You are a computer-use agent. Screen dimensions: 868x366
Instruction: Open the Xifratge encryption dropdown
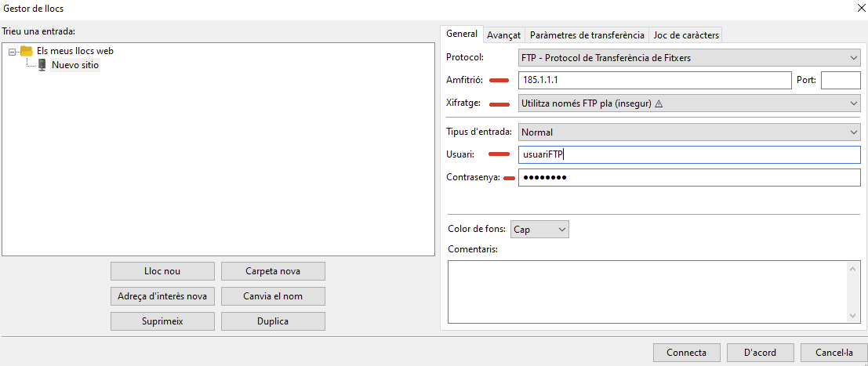689,103
